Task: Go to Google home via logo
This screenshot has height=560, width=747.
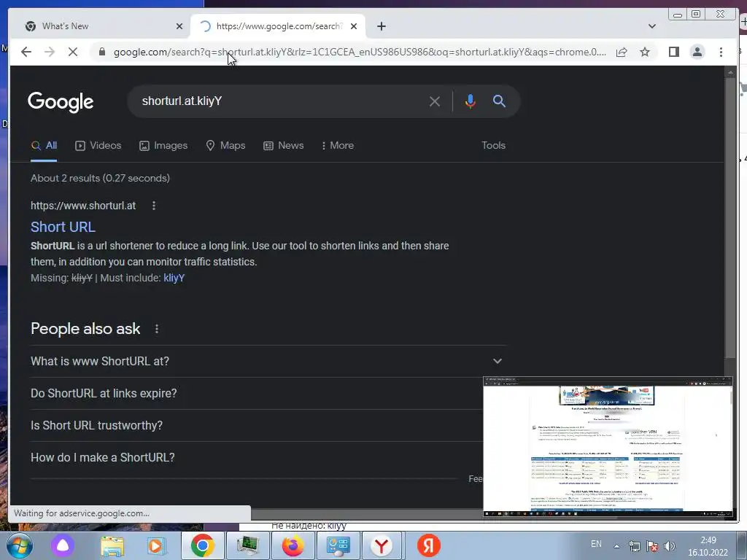Action: (61, 101)
